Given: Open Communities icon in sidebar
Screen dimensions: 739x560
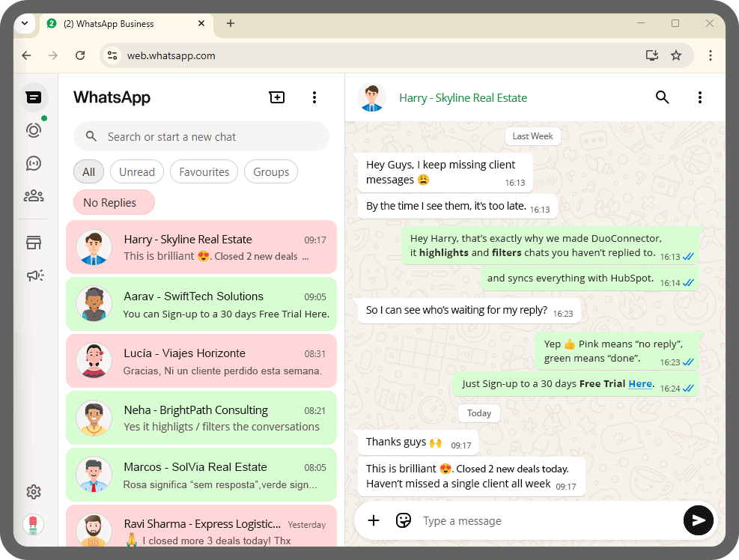Looking at the screenshot, I should click(33, 196).
